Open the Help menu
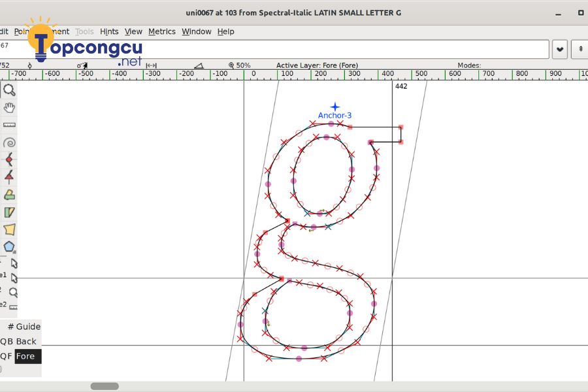The image size is (588, 392). 226,31
